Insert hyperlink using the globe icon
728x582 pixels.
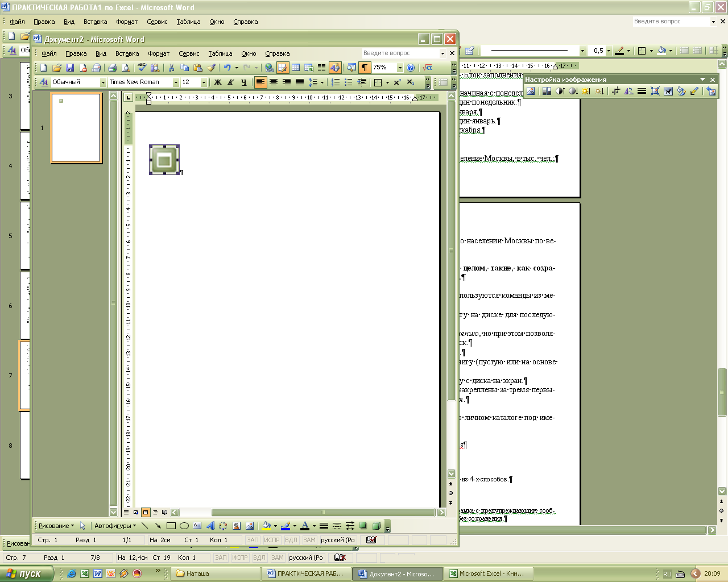click(x=270, y=68)
